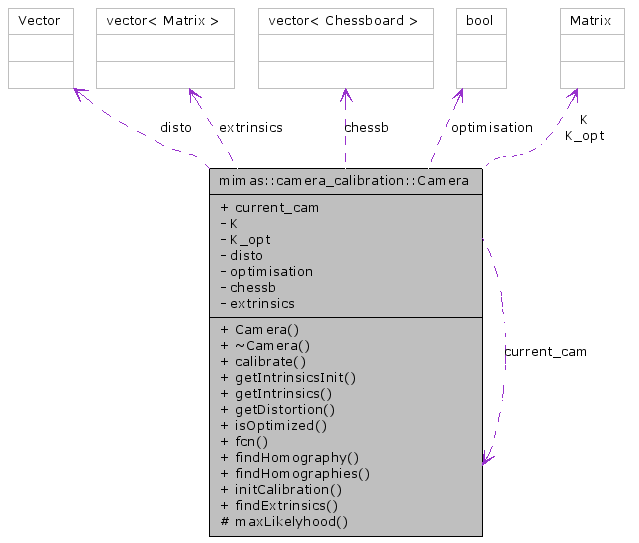This screenshot has height=543, width=639.
Task: Click the current_cam self-reference label
Action: click(546, 352)
